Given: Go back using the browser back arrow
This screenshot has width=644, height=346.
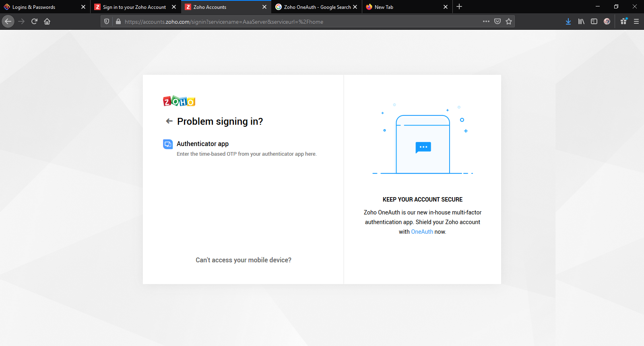Looking at the screenshot, I should tap(8, 21).
